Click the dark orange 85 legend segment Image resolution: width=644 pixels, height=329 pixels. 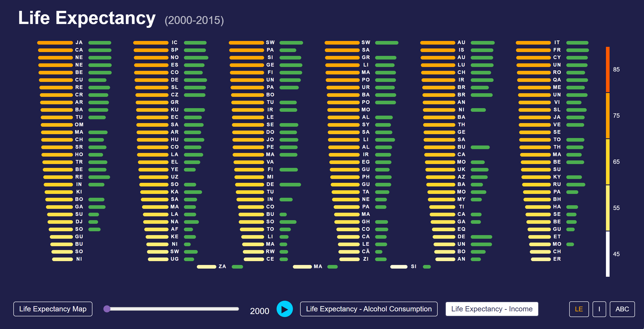608,69
